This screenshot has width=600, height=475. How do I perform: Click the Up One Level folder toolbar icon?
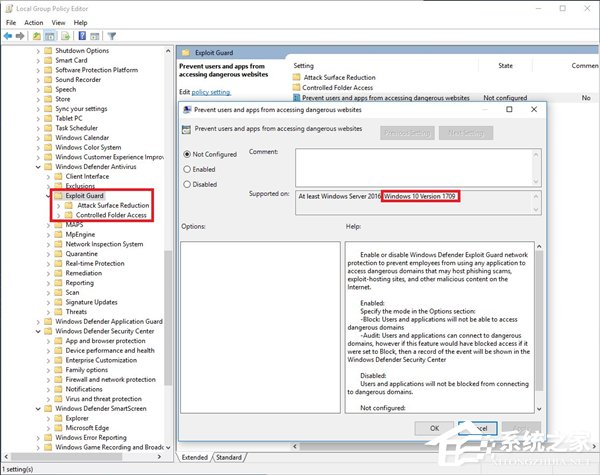click(x=37, y=36)
